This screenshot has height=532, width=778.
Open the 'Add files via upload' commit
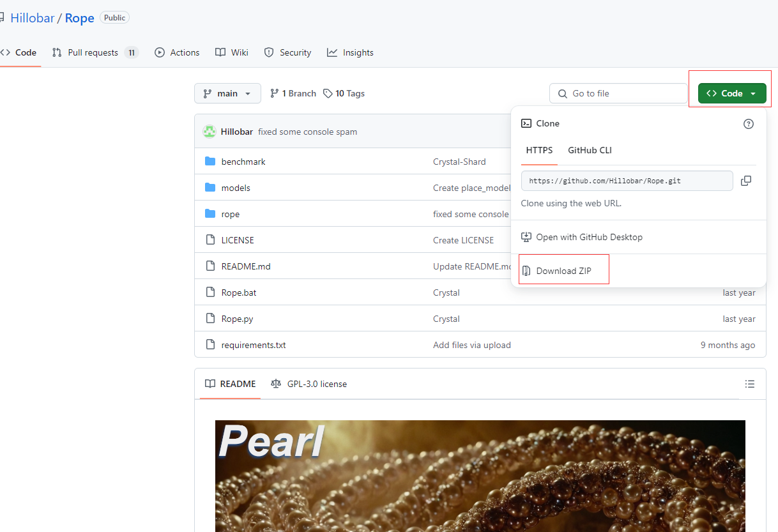472,345
